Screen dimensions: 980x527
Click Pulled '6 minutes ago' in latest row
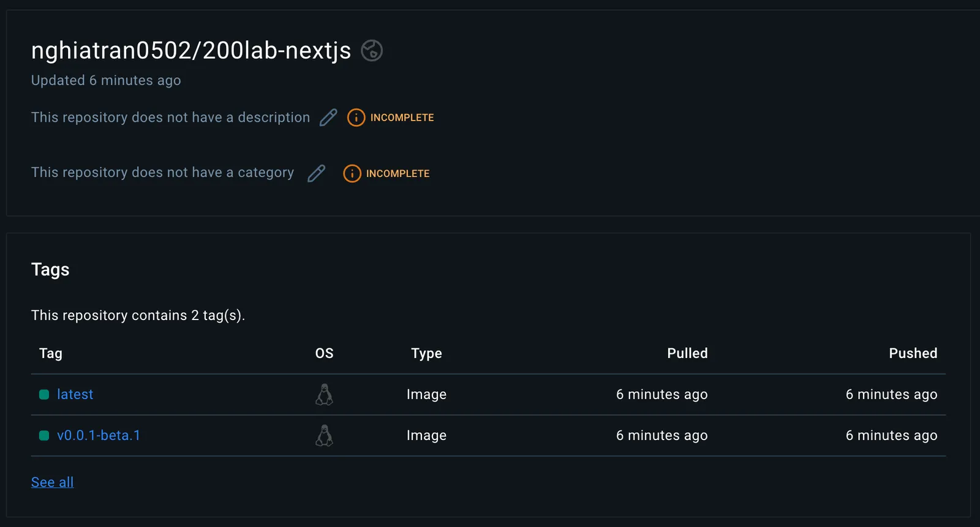tap(662, 394)
